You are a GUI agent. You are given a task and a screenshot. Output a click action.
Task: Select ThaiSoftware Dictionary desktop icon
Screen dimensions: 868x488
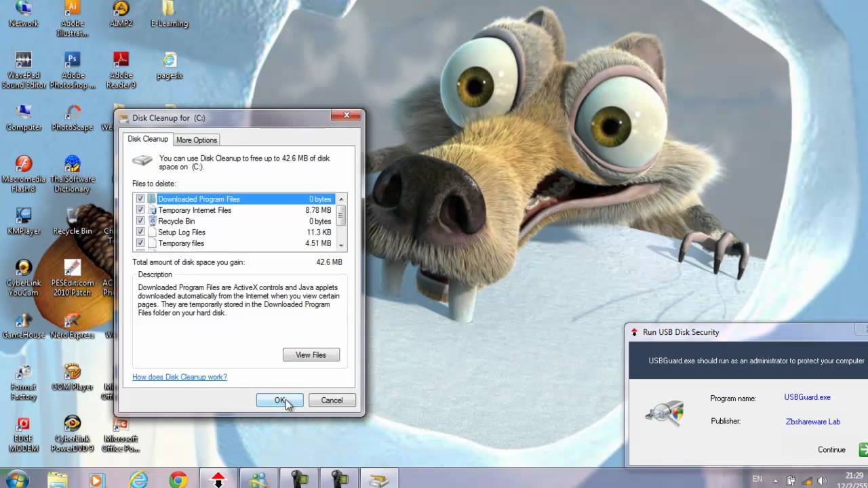pyautogui.click(x=73, y=174)
